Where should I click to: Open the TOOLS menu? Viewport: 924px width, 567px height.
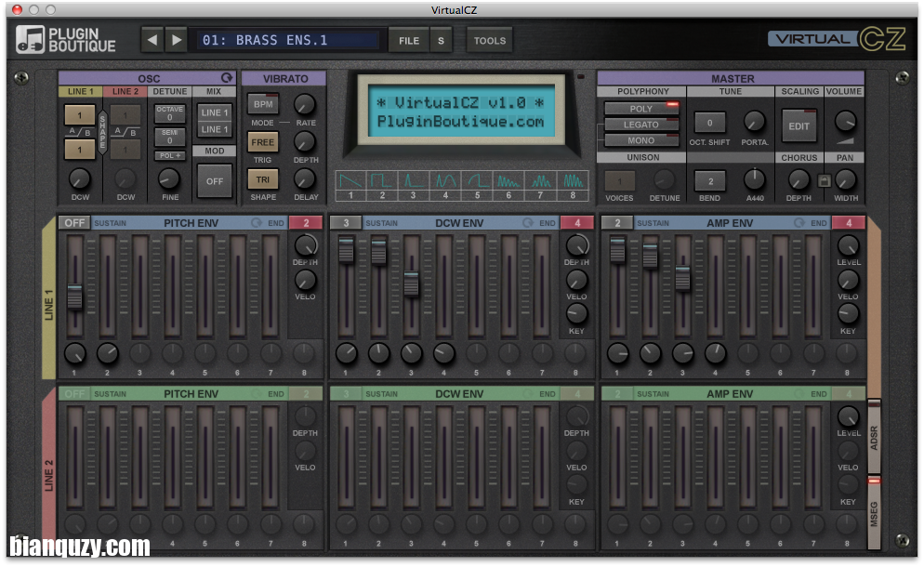490,41
